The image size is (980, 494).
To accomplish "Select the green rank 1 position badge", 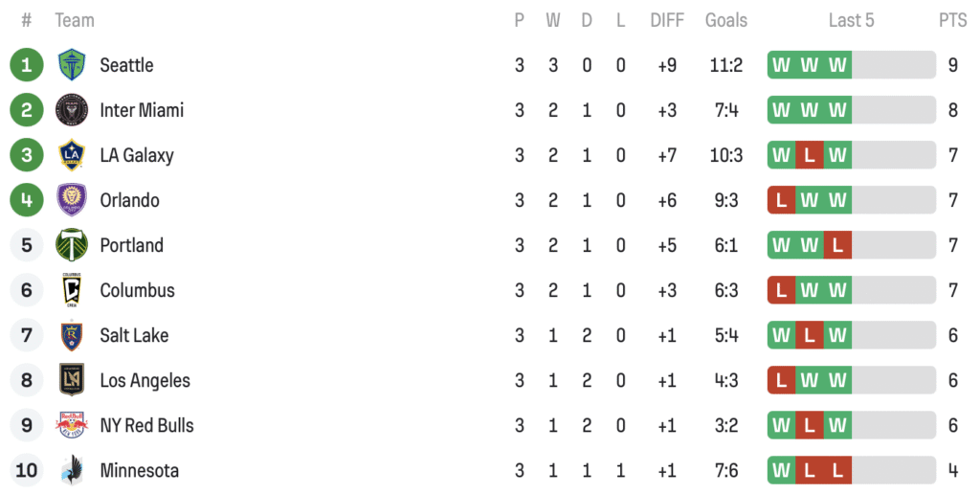I will click(27, 65).
